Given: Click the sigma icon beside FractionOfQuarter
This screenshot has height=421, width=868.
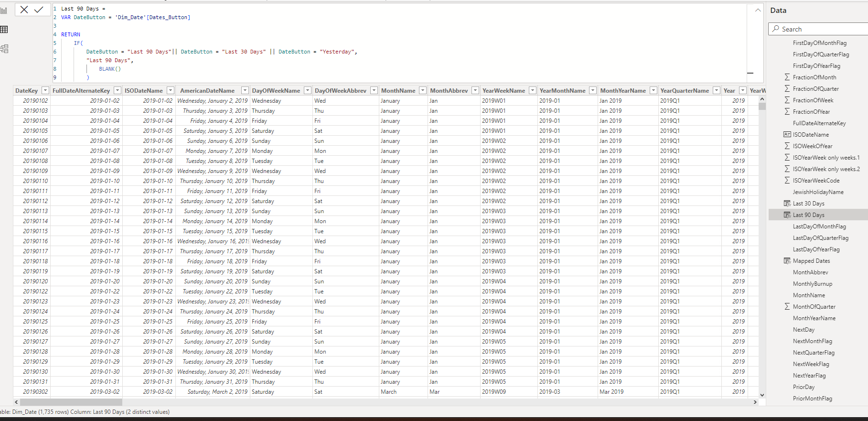Looking at the screenshot, I should tap(787, 89).
